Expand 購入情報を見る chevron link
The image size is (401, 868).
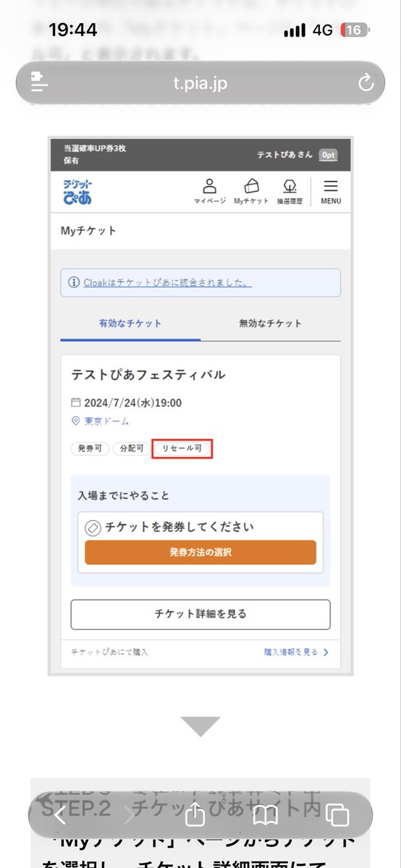297,652
